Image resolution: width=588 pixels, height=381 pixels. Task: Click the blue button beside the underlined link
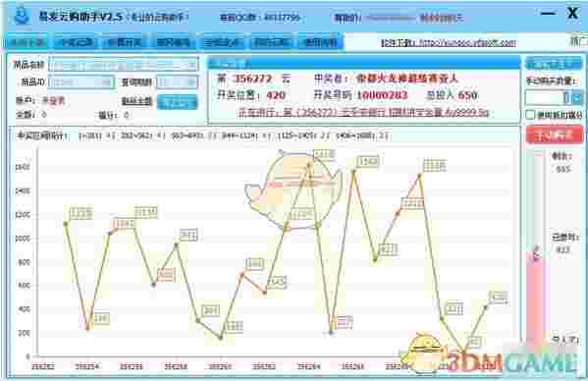click(177, 101)
